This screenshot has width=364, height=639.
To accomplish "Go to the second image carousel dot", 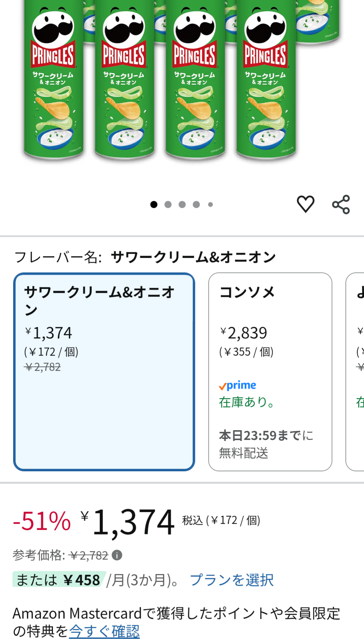I will click(x=168, y=204).
